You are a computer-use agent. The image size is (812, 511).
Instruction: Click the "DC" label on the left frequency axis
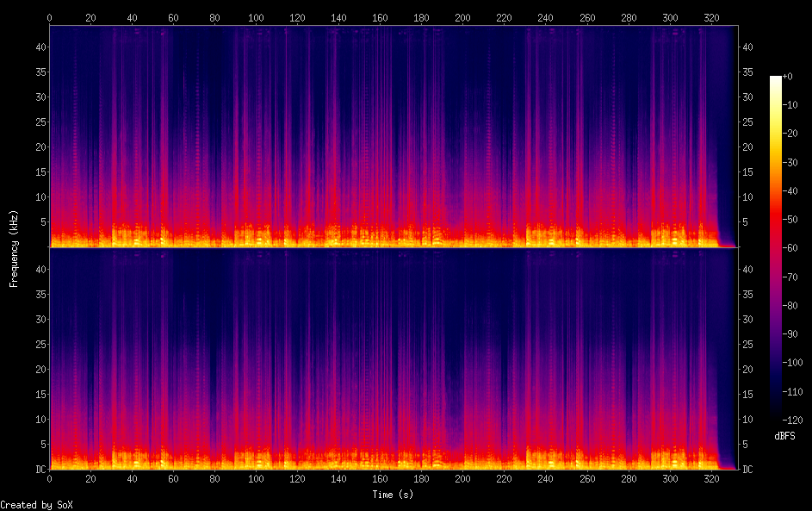[40, 469]
